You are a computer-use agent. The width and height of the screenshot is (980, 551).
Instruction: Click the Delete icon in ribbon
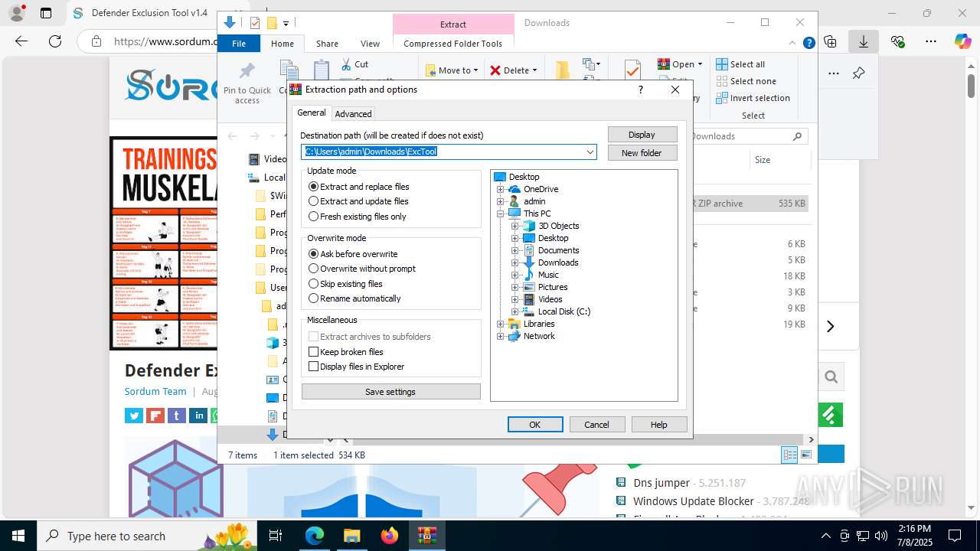(x=495, y=70)
